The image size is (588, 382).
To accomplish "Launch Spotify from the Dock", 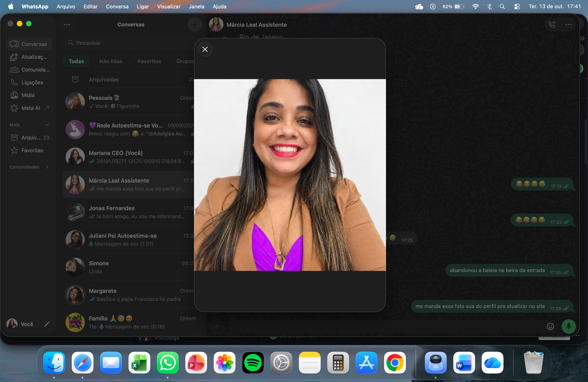I will pos(253,362).
